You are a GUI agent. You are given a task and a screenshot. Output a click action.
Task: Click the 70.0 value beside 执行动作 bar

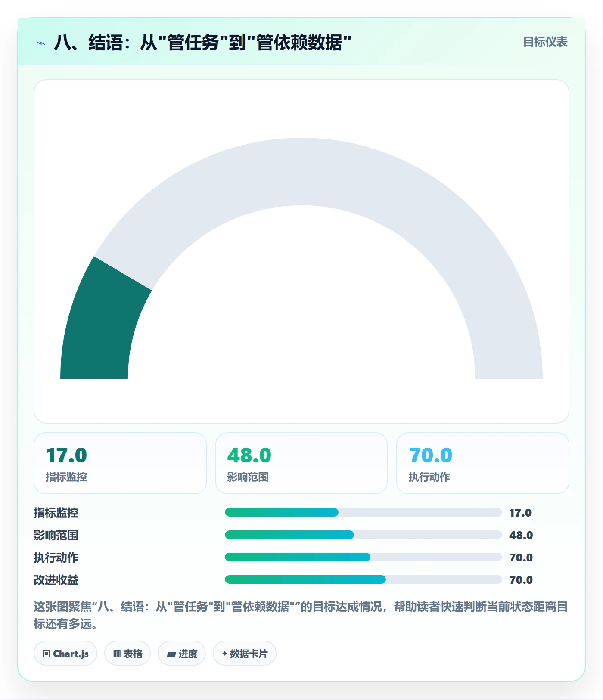pos(521,558)
